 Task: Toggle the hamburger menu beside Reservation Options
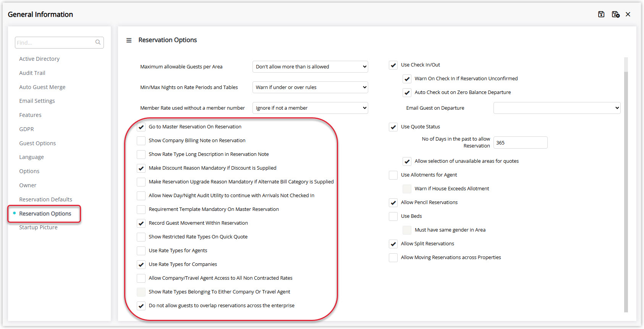coord(129,40)
